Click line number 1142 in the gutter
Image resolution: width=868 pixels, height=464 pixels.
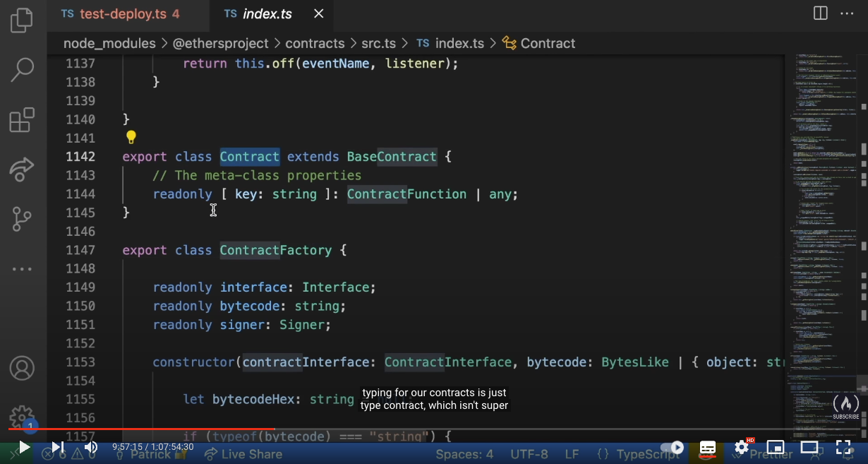(80, 157)
